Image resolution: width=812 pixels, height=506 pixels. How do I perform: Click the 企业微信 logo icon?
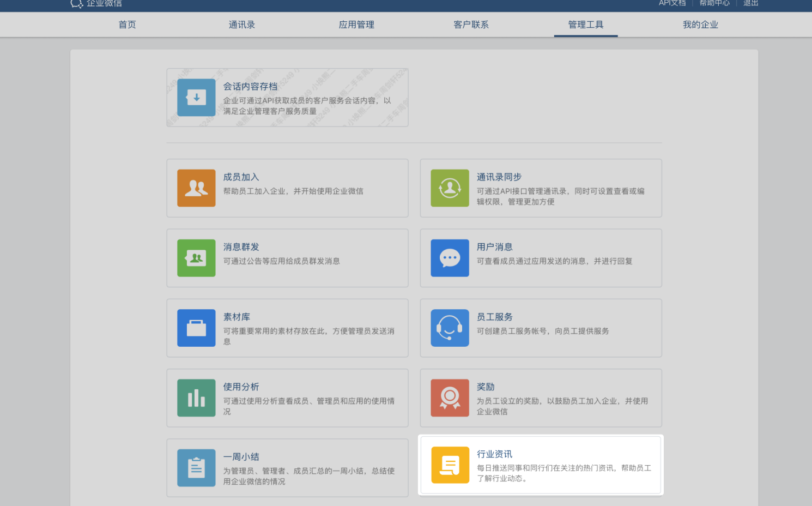[x=76, y=3]
